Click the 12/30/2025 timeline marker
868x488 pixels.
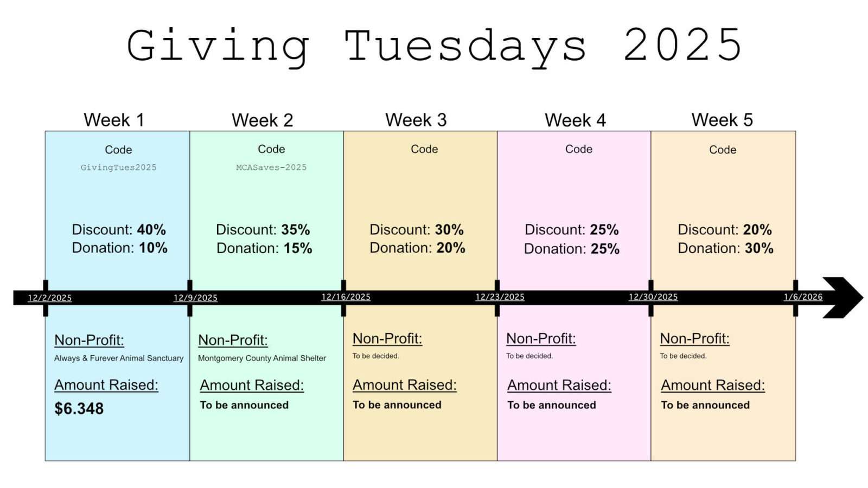(x=653, y=297)
